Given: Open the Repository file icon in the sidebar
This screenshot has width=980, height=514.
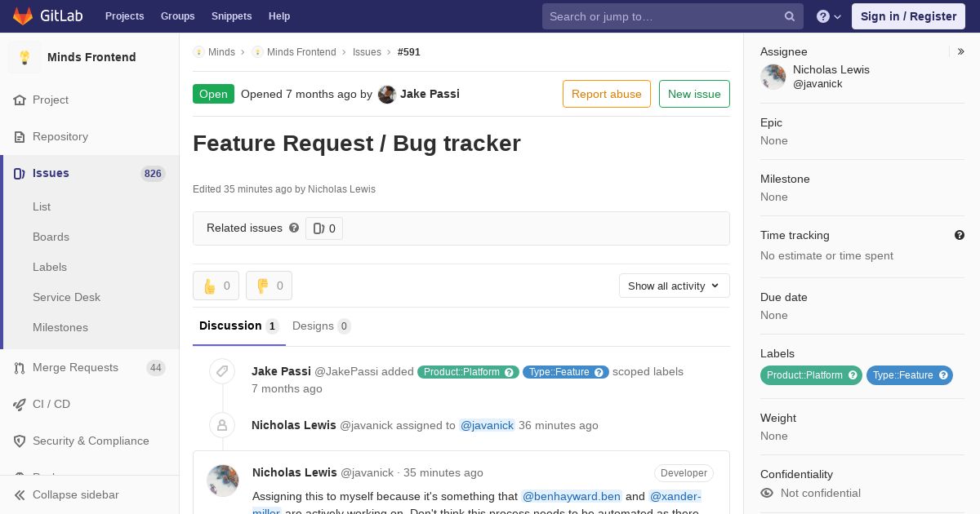Looking at the screenshot, I should tap(20, 137).
